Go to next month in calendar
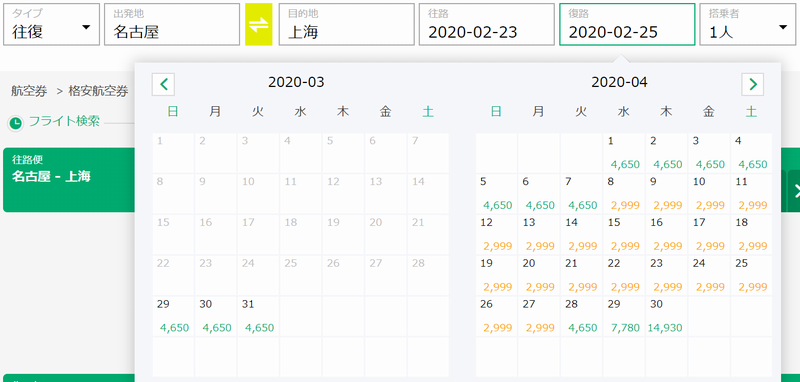The image size is (800, 382). (753, 85)
